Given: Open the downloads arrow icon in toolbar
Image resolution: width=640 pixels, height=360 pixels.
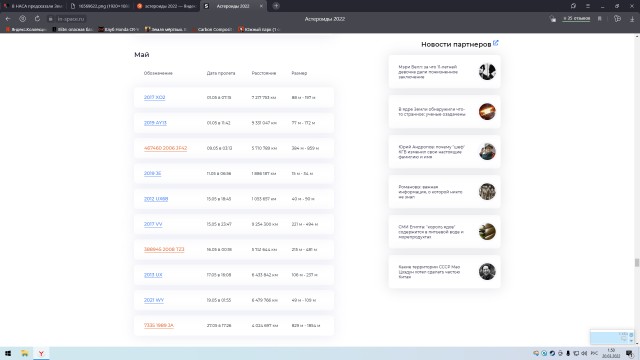Looking at the screenshot, I should (x=632, y=19).
